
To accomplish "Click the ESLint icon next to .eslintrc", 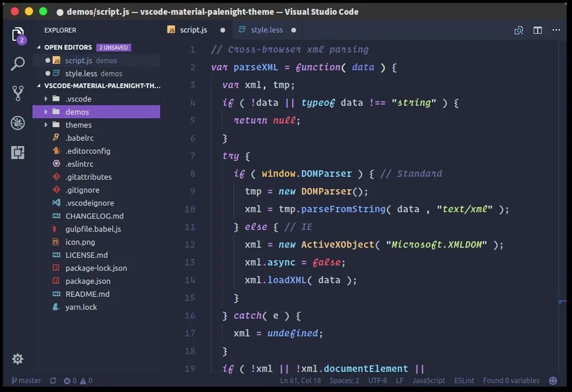I will pos(56,164).
